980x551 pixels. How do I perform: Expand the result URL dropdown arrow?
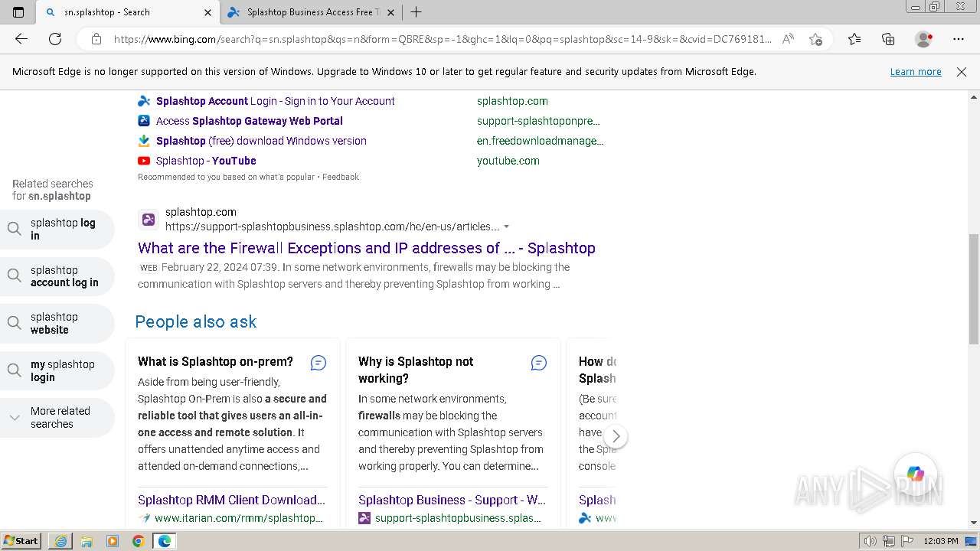(506, 227)
